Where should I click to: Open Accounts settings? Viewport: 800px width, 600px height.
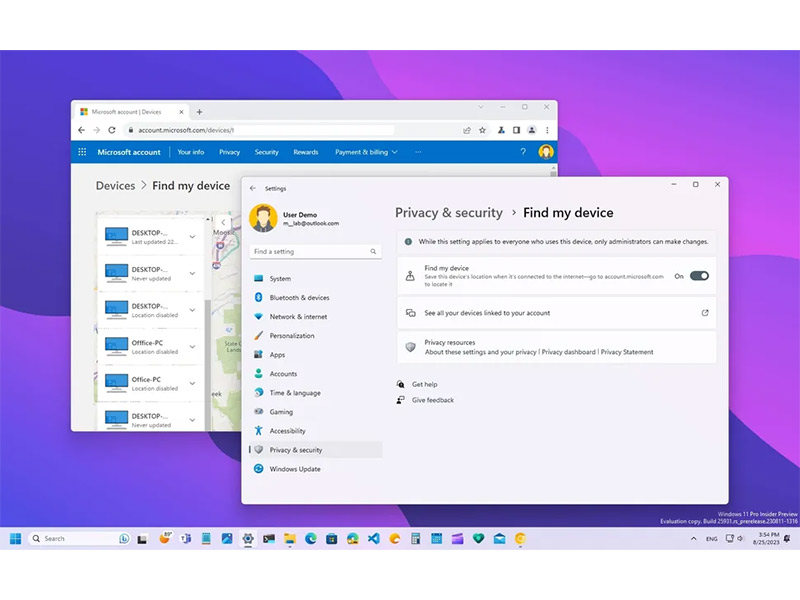315,374
